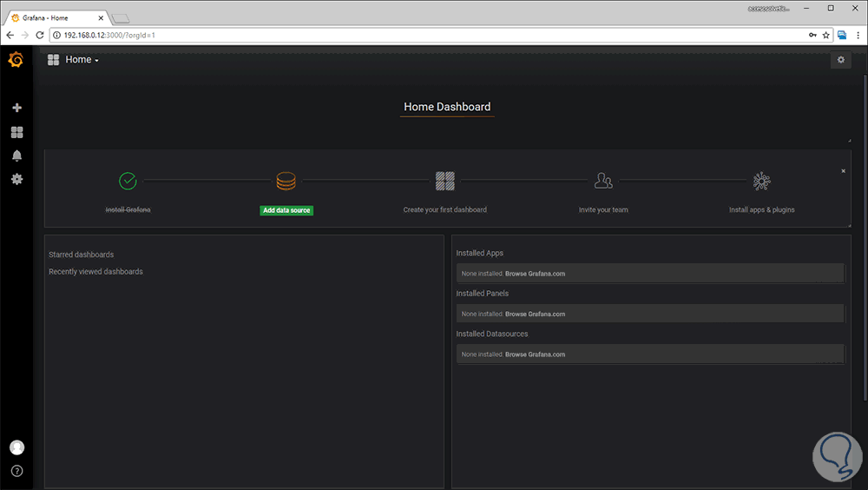Click the Installed Datasources heading
868x490 pixels.
(492, 334)
